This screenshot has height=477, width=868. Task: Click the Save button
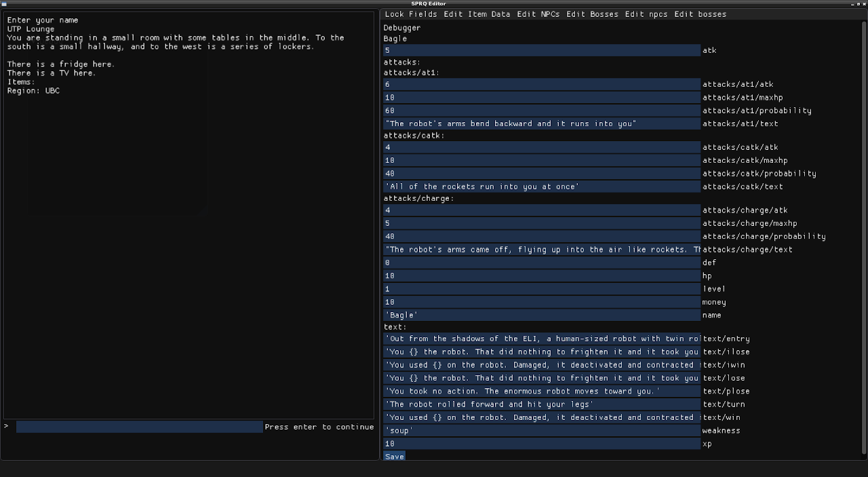pos(394,457)
